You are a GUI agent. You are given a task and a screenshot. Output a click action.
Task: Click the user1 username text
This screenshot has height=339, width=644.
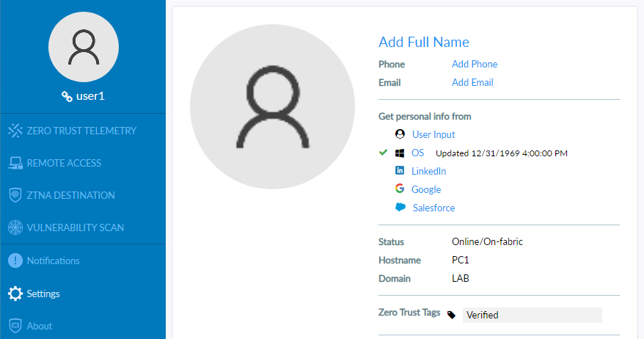(90, 96)
